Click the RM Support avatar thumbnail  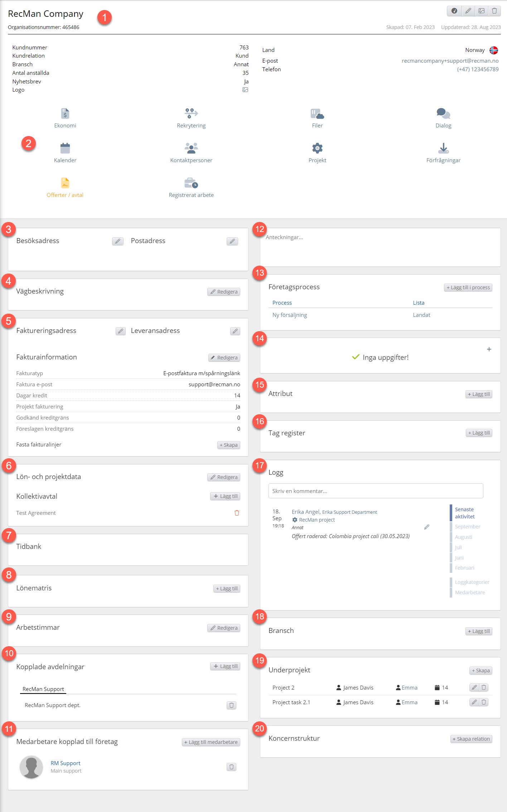pyautogui.click(x=32, y=767)
